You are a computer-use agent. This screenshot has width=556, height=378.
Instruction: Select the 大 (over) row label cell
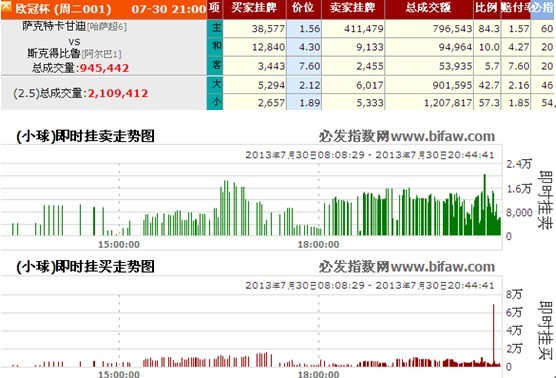click(x=215, y=84)
